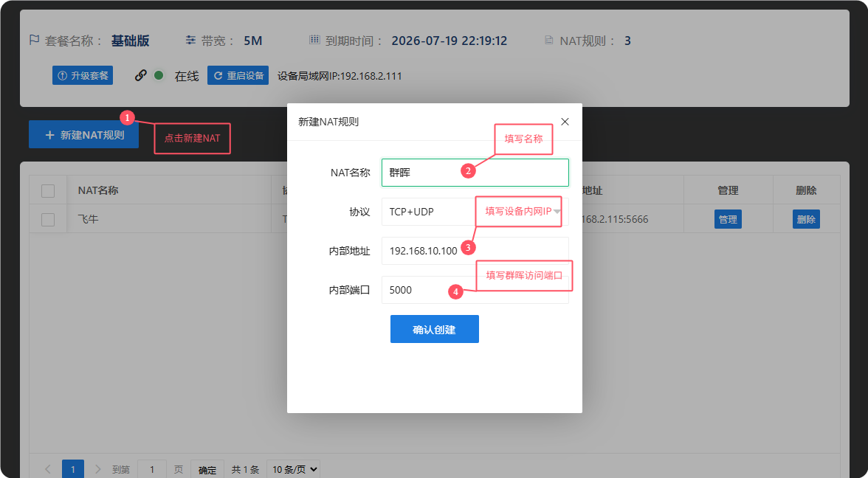Focus the 内部端口 input field
Viewport: 868px width, 478px height.
point(475,290)
